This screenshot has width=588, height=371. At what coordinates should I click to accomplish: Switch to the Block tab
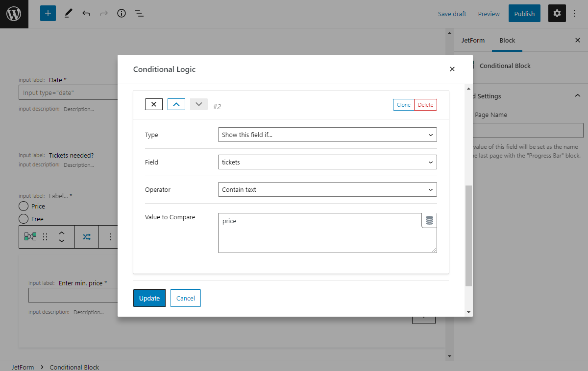pyautogui.click(x=507, y=40)
